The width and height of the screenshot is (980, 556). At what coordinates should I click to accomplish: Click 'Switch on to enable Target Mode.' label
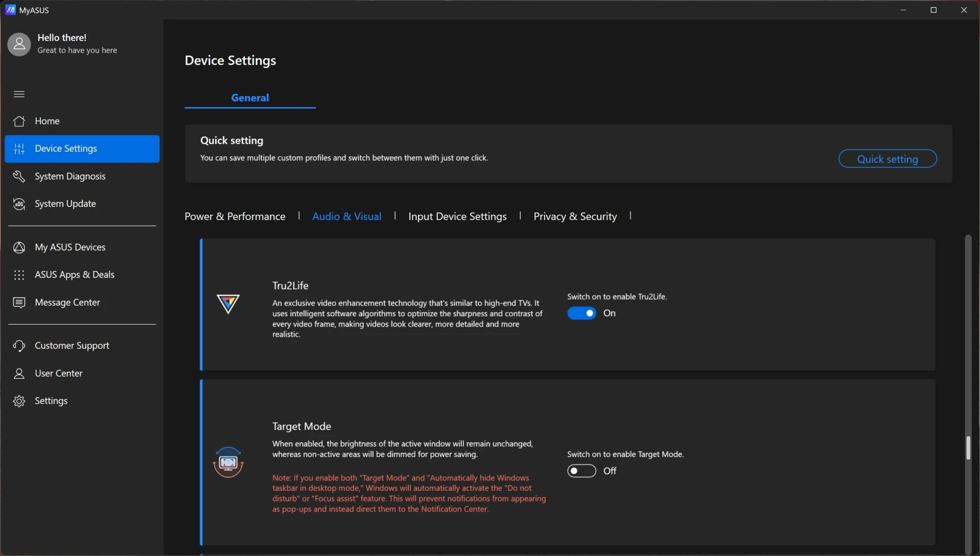pos(625,454)
